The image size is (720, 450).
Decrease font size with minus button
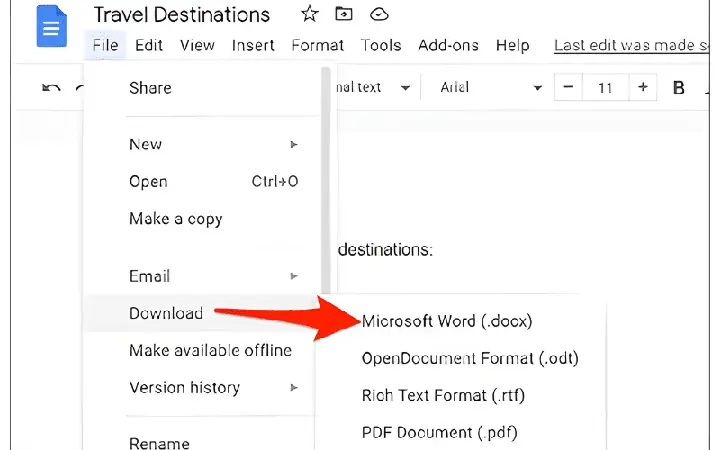coord(568,87)
